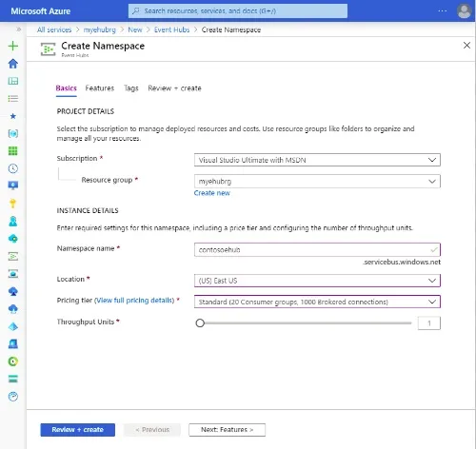Open the teal cloud gear icon in the sidebar
Screen dimensions: 476x449
click(x=13, y=239)
